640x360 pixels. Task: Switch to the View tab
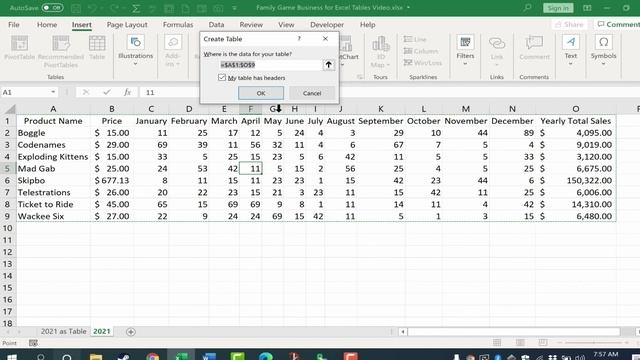286,24
